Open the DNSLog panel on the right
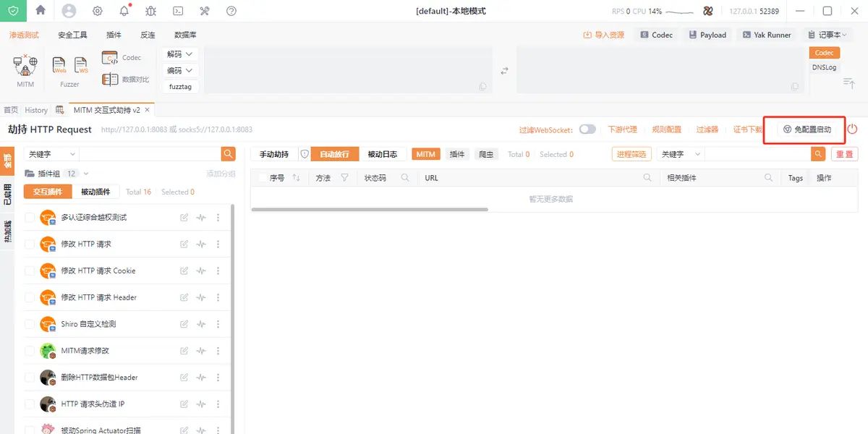868x434 pixels. point(824,67)
